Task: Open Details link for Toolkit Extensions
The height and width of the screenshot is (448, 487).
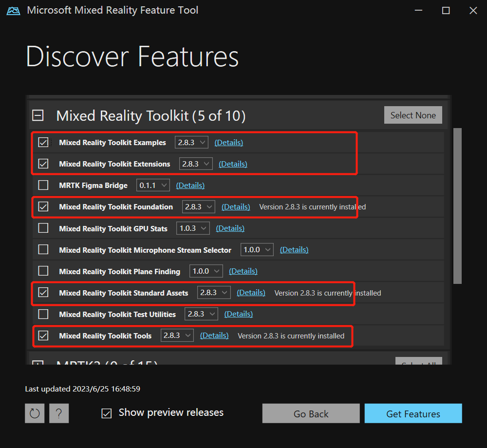Action: pyautogui.click(x=233, y=164)
